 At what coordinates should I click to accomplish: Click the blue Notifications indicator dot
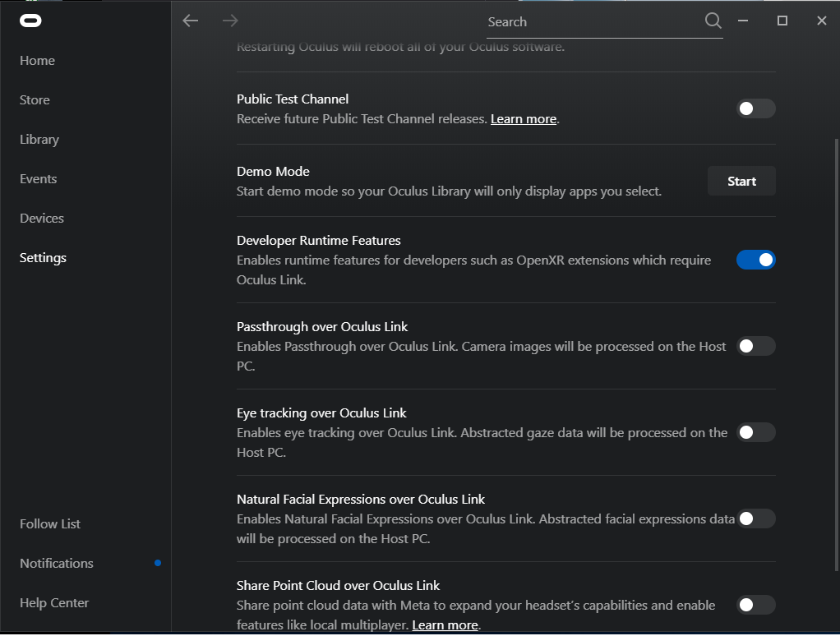(x=158, y=563)
